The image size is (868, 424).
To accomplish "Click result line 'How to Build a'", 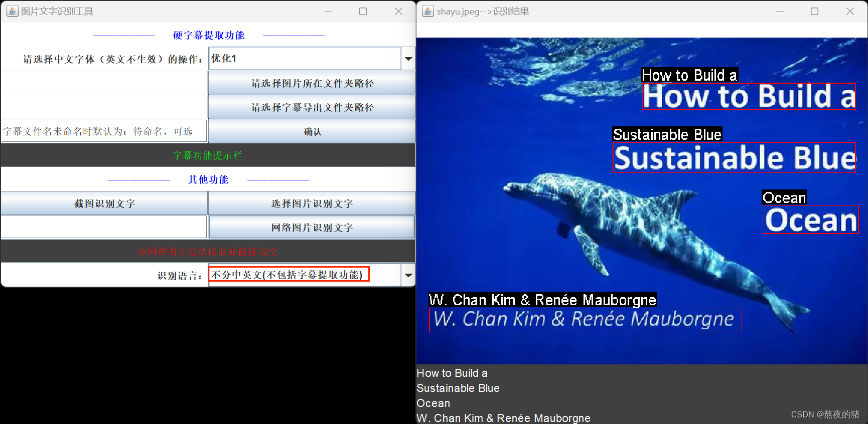I will (452, 373).
